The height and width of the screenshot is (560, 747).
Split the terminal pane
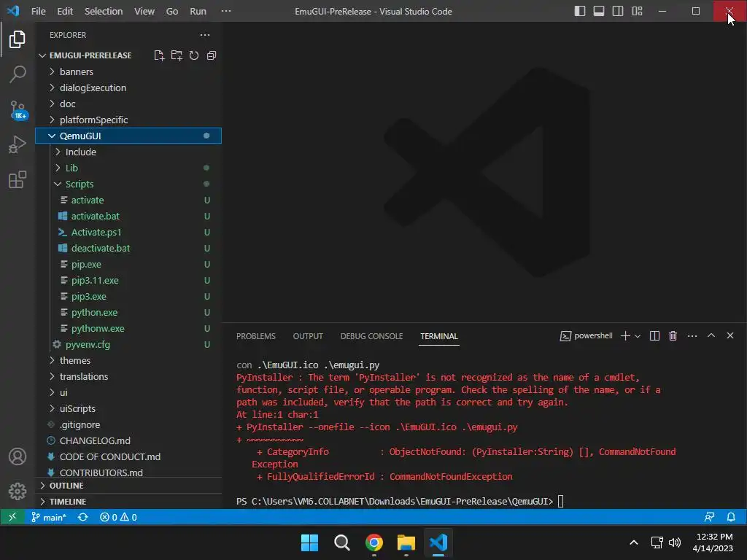coord(654,336)
